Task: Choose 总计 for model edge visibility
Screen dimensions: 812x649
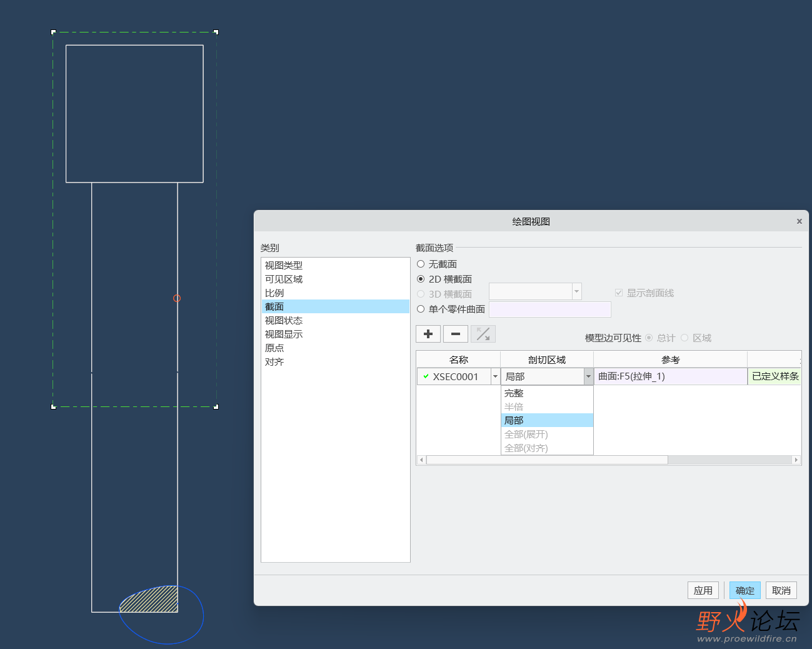Action: (649, 338)
